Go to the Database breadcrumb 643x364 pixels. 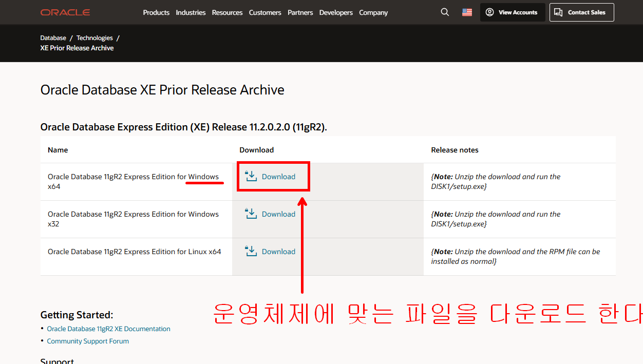coord(53,38)
